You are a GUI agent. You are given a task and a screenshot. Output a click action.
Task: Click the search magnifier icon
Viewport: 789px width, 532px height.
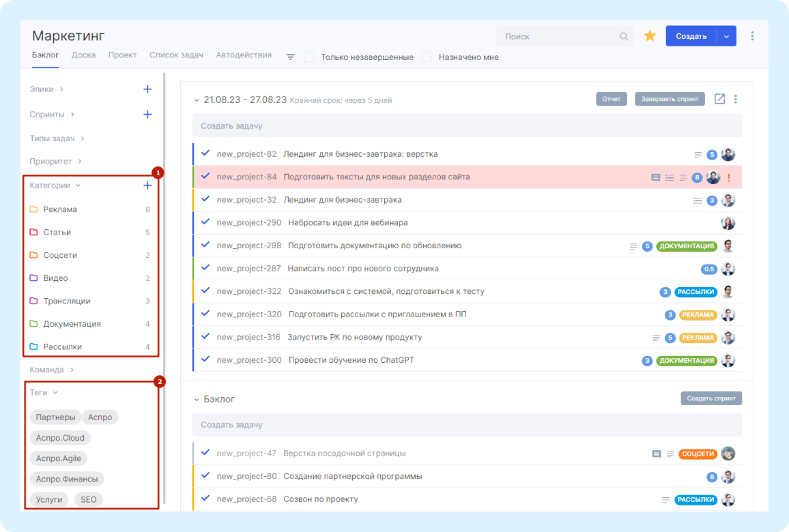pos(623,36)
